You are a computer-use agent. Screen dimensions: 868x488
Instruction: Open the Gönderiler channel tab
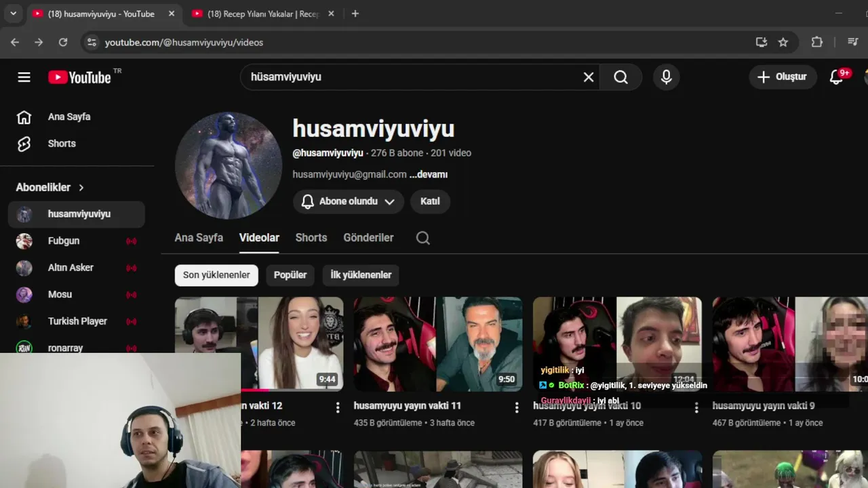pyautogui.click(x=368, y=238)
